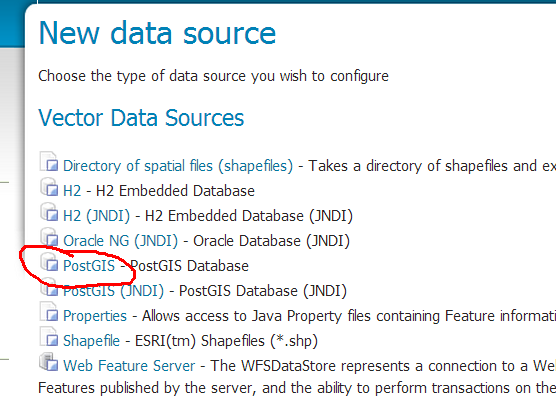Click the Vector Data Sources heading
The height and width of the screenshot is (397, 556).
(141, 118)
